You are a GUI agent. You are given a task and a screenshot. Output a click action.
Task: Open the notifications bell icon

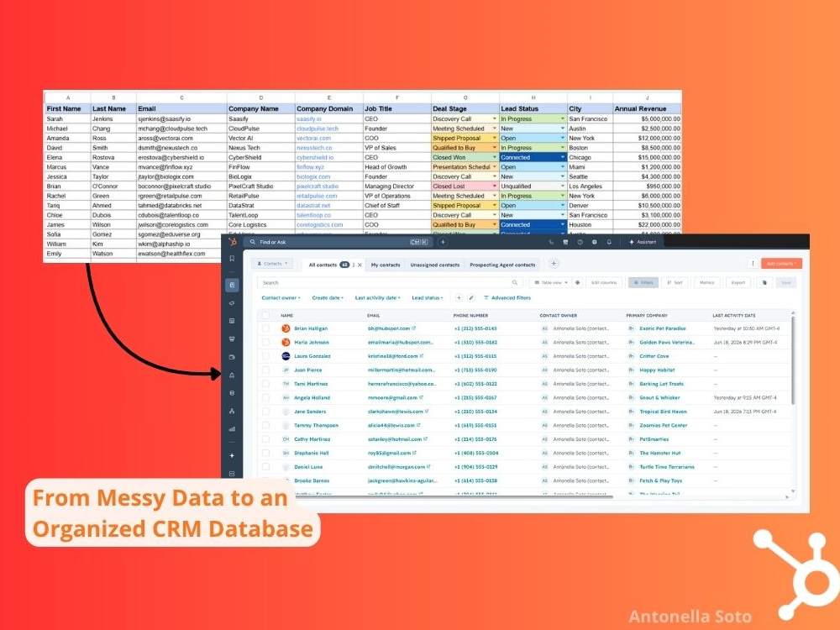click(608, 242)
